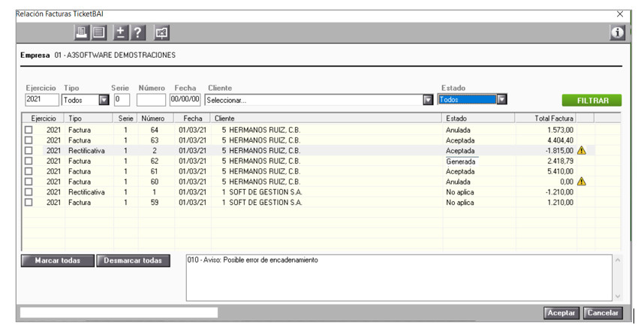Click SOFT DE GESTION S.A. in Factura 59 row
Image resolution: width=644 pixels, height=328 pixels.
(x=265, y=203)
